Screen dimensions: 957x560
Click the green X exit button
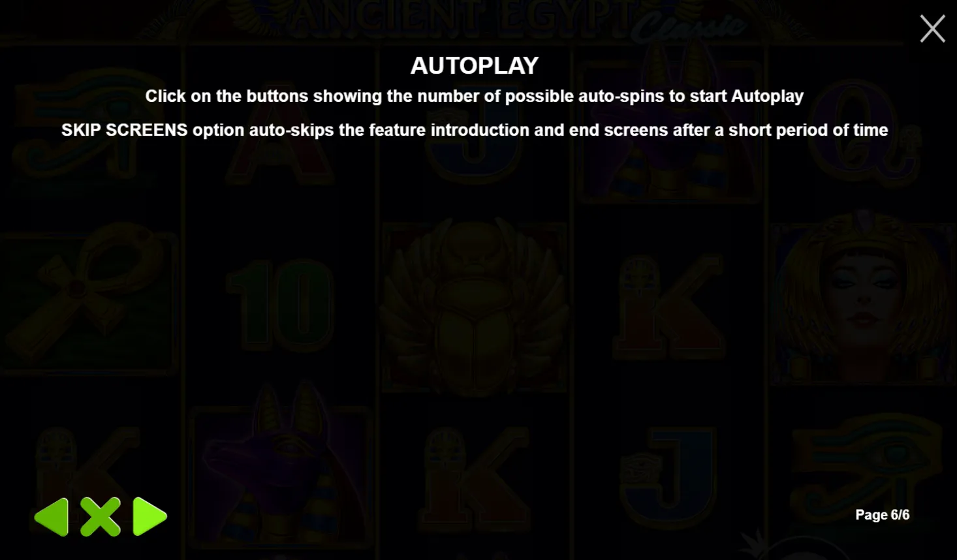[x=101, y=517]
